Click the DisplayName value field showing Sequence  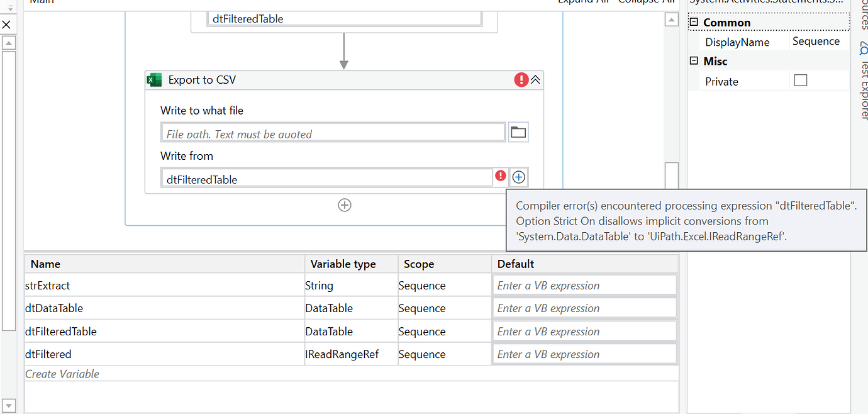[817, 41]
